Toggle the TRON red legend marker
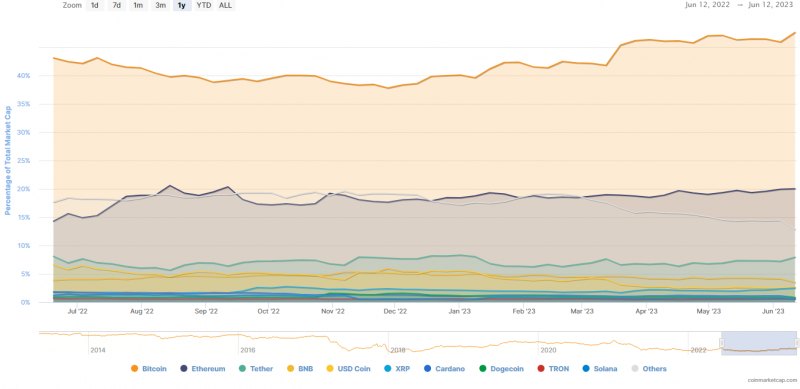Screen dimensions: 800x389 pos(540,369)
